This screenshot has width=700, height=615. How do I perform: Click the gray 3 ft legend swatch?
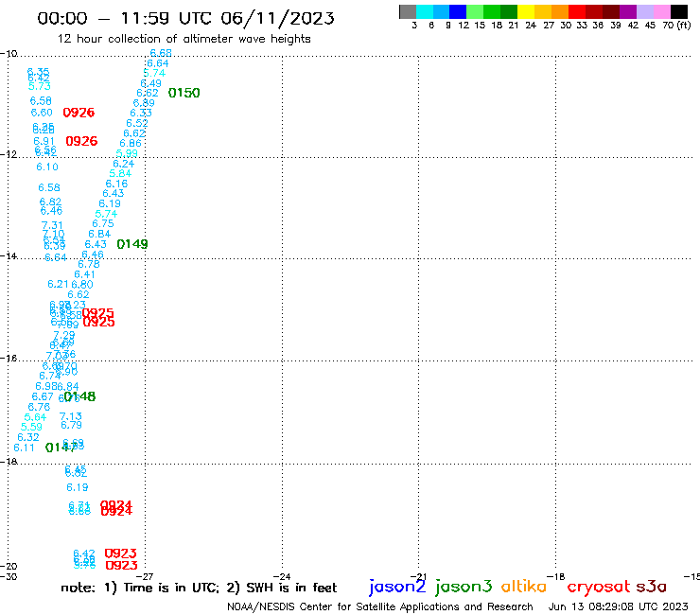coord(408,11)
